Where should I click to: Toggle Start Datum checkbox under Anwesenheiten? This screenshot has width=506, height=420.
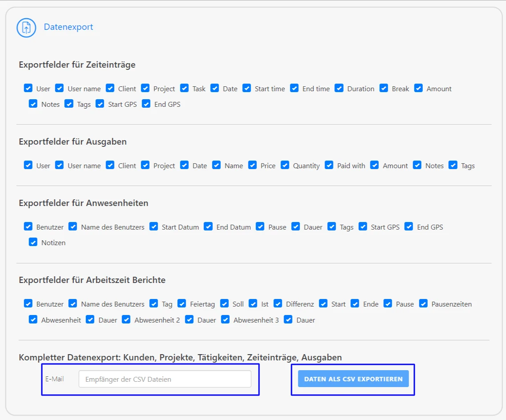tap(154, 226)
